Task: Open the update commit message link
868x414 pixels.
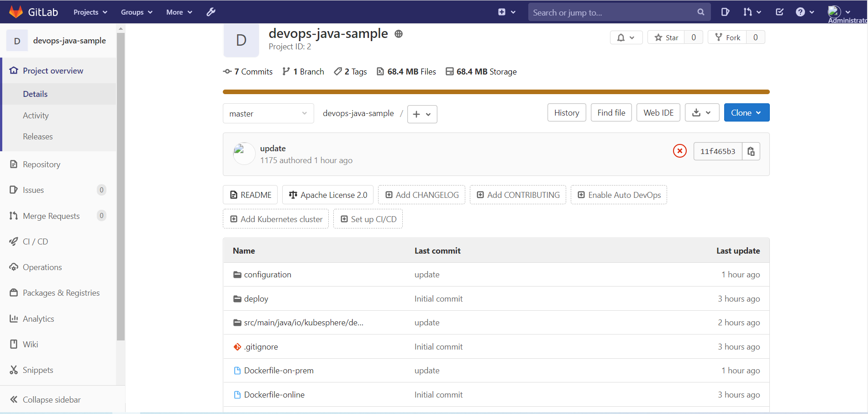Action: click(x=273, y=149)
